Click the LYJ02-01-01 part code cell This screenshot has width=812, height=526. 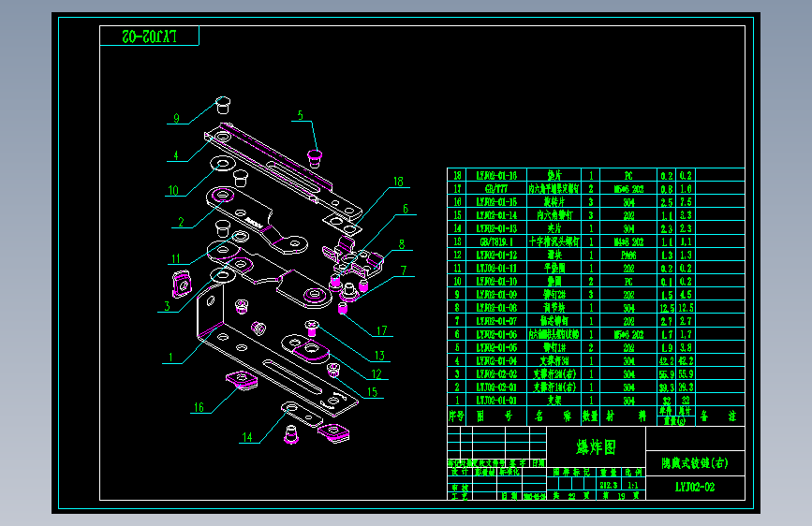pyautogui.click(x=496, y=401)
